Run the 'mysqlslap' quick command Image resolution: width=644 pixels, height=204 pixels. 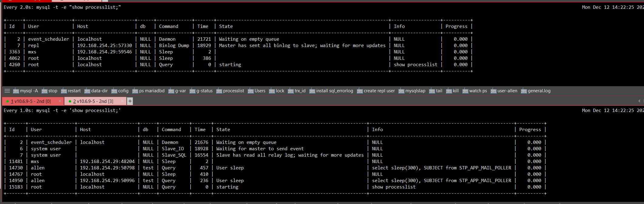click(x=412, y=91)
